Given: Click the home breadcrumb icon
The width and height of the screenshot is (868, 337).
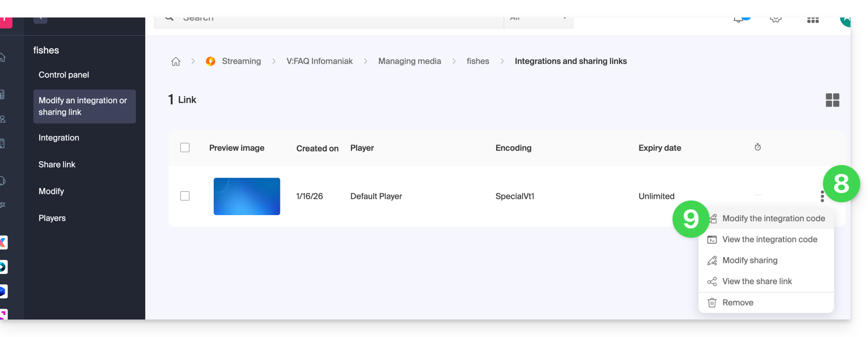Looking at the screenshot, I should click(175, 61).
